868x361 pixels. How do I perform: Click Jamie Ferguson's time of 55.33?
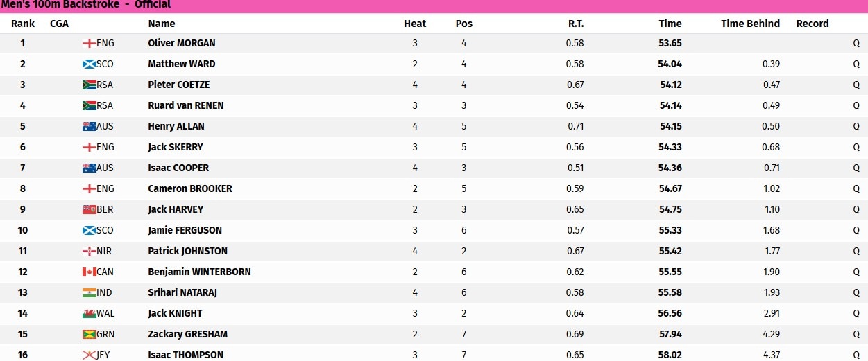(x=670, y=230)
